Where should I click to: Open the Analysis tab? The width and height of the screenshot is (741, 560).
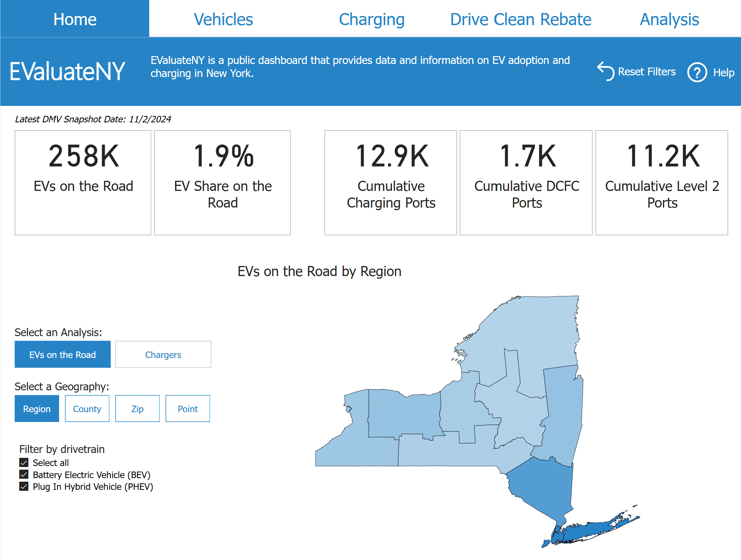pyautogui.click(x=669, y=19)
